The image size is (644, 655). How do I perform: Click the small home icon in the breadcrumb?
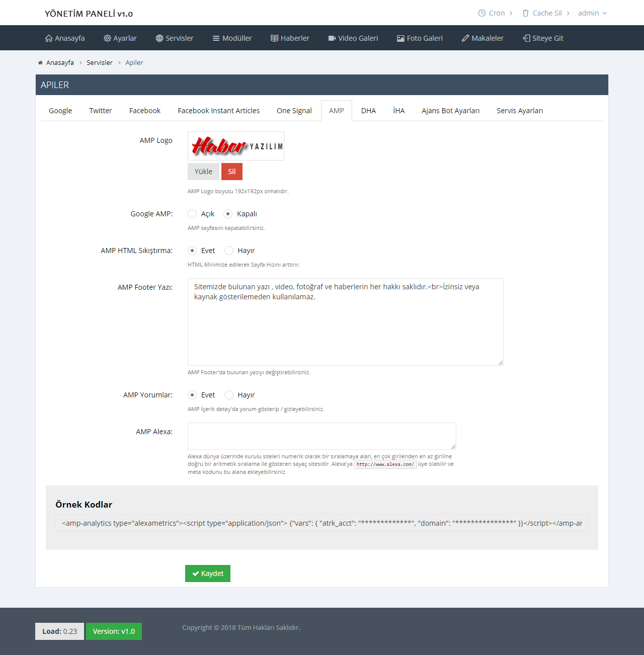click(x=40, y=63)
